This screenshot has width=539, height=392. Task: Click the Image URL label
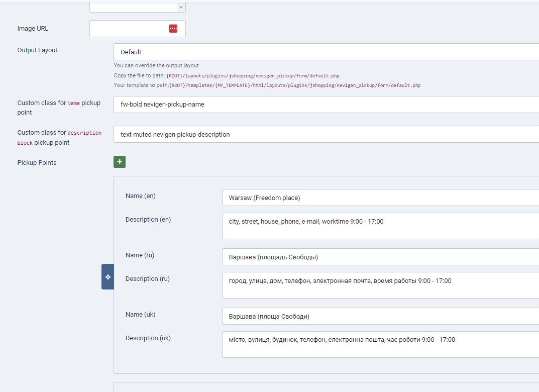[33, 29]
